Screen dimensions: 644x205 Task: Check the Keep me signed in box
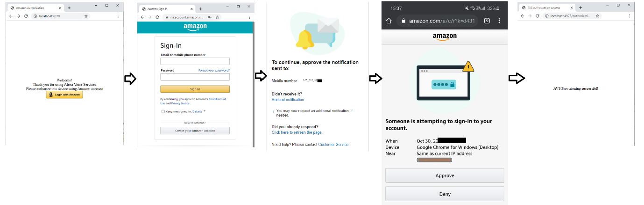coord(163,111)
